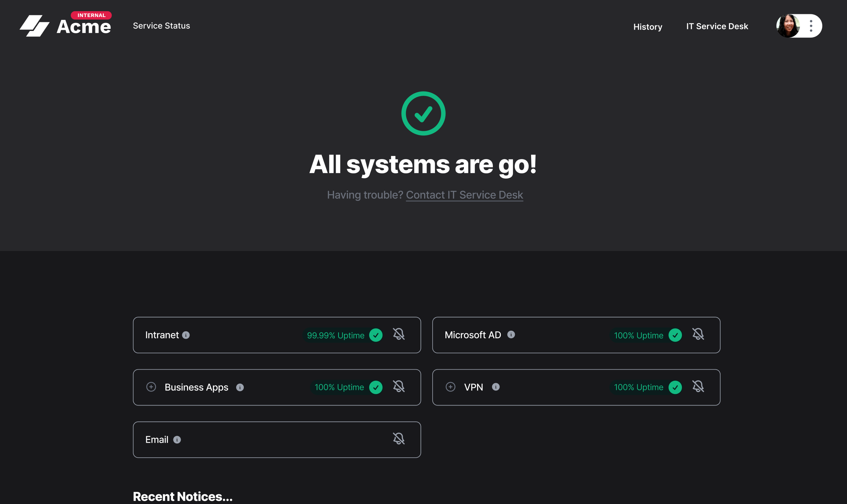Expand the VPN service group
The width and height of the screenshot is (847, 504).
click(450, 387)
